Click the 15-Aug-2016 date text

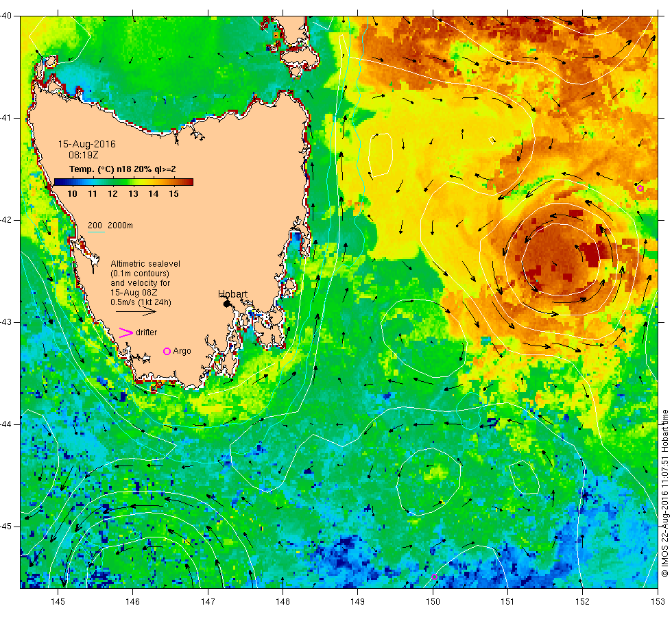coord(87,144)
